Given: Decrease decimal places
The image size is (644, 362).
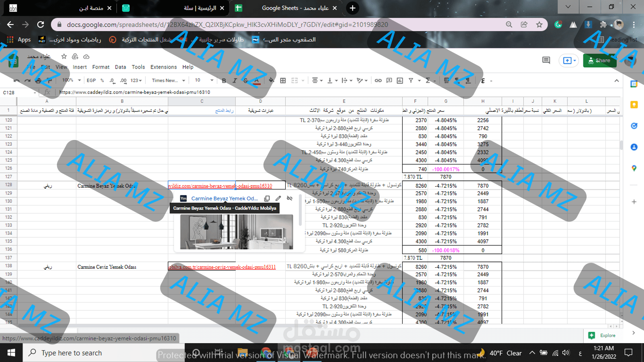Looking at the screenshot, I should 112,81.
